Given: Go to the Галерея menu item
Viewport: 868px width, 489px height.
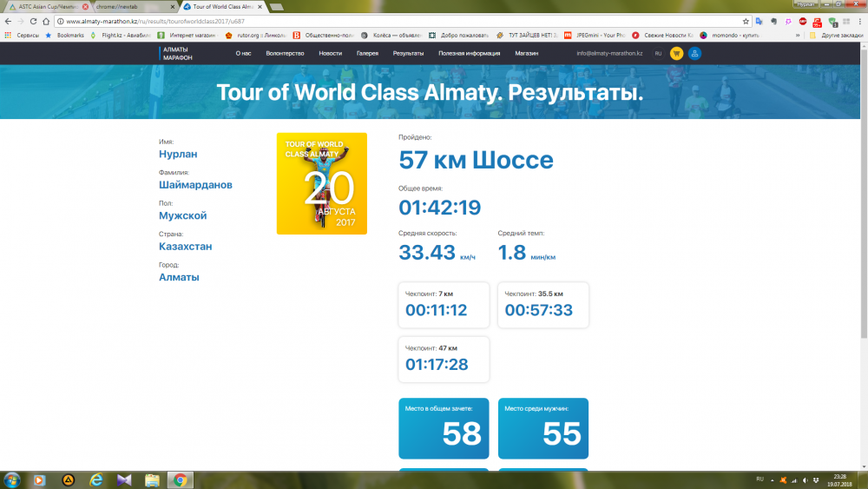Looking at the screenshot, I should click(367, 54).
